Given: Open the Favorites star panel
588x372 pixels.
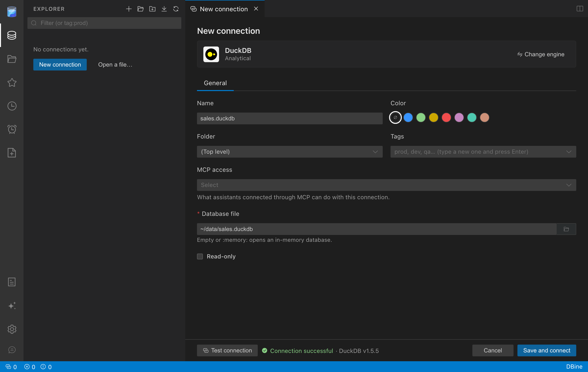Looking at the screenshot, I should [12, 82].
